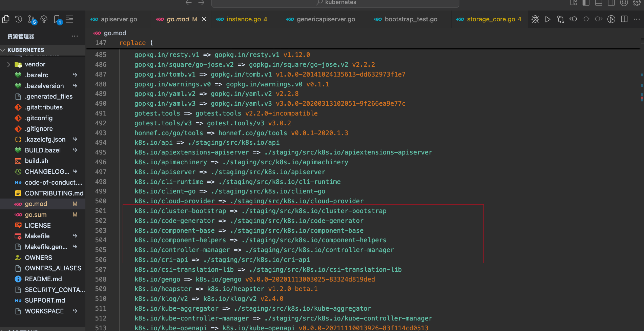Viewport: 644px width, 331px height.
Task: Click the middle commit circle icon
Action: (x=586, y=19)
